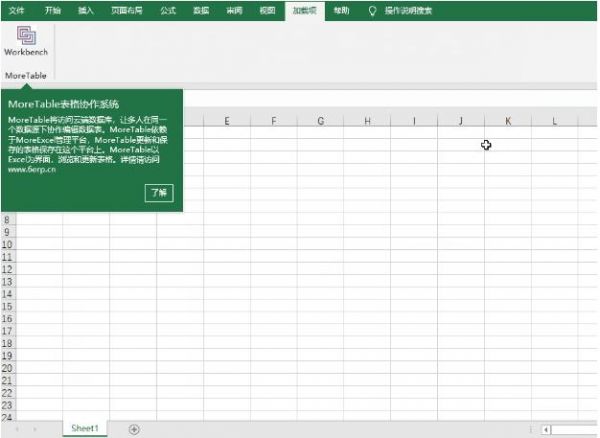Select column G header
Image resolution: width=600 pixels, height=438 pixels.
coord(321,121)
